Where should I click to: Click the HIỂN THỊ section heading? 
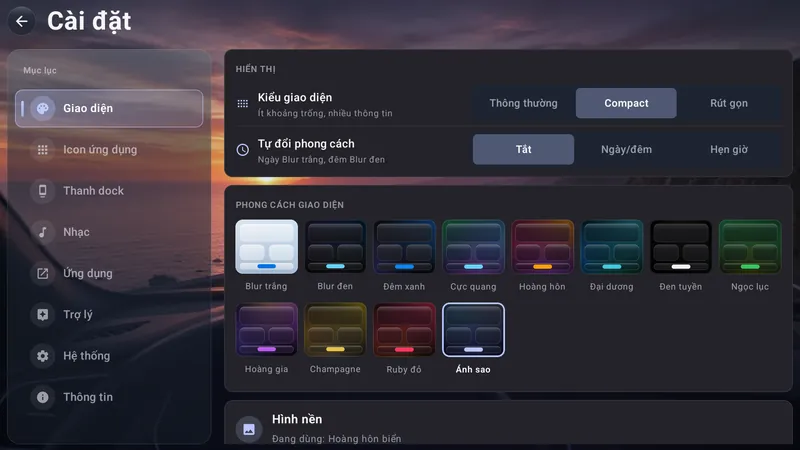(x=256, y=69)
